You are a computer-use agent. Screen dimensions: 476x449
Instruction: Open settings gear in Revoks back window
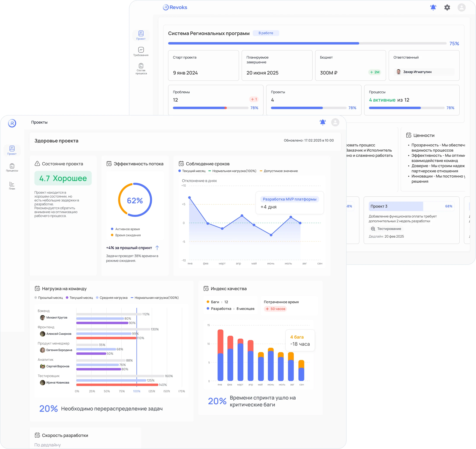point(447,7)
